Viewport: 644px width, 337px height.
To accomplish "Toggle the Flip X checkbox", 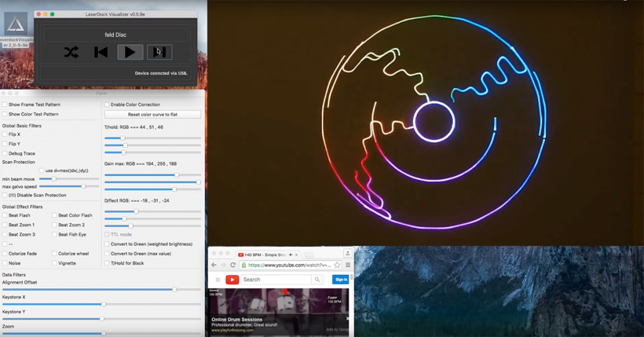I will pos(5,135).
